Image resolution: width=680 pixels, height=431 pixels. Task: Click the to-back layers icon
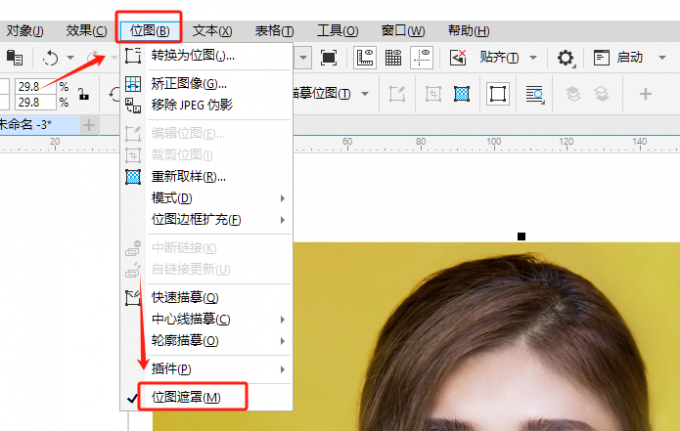[602, 94]
